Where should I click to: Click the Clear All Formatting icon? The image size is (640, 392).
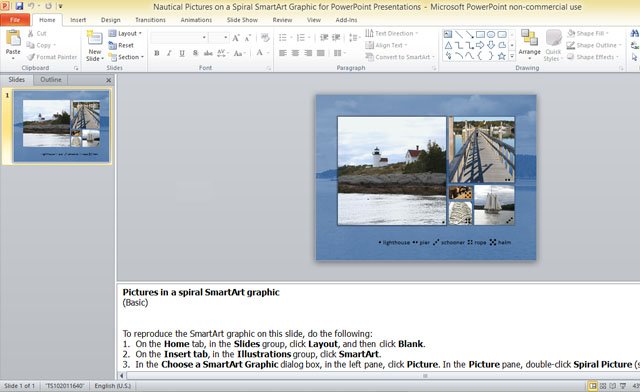click(265, 38)
